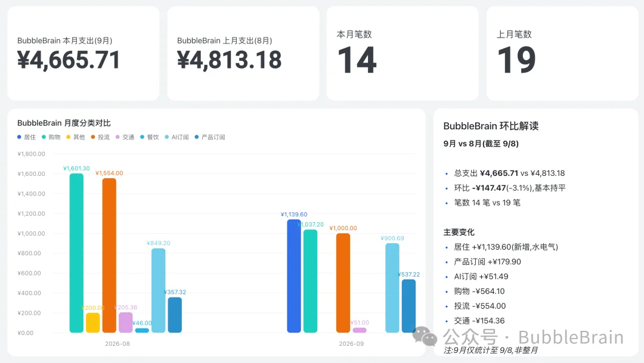
Task: Click the ¥357.32 产品订阅 bar in 2026-08
Action: 175,315
